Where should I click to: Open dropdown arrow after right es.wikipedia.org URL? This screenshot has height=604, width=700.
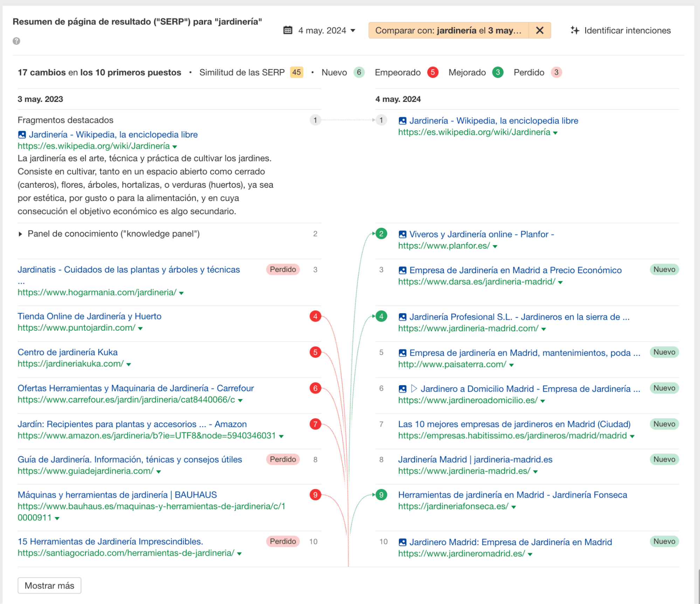(x=555, y=133)
